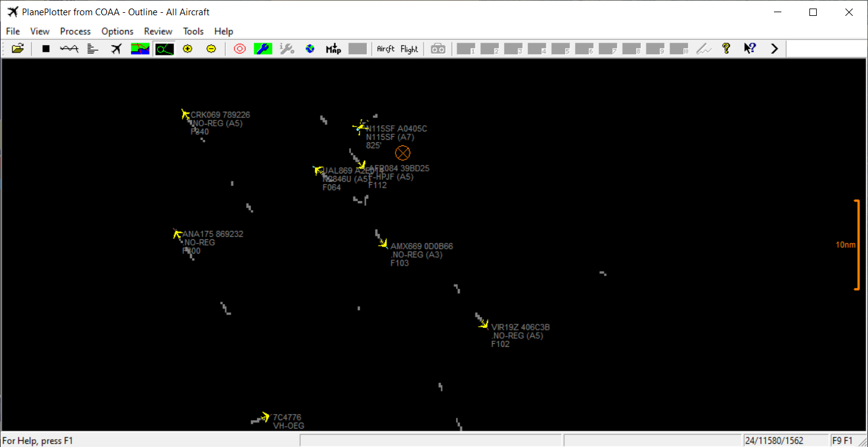The height and width of the screenshot is (447, 868).
Task: Open the Options menu
Action: click(117, 31)
